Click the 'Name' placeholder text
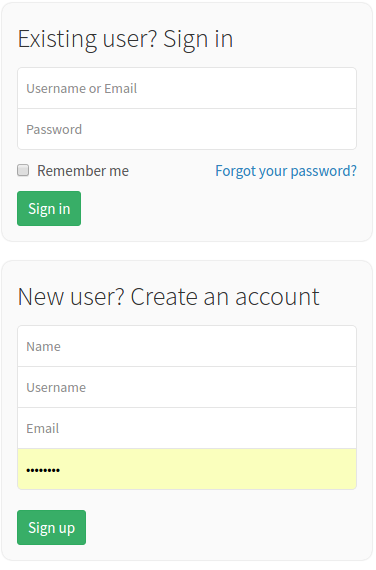 [x=43, y=346]
